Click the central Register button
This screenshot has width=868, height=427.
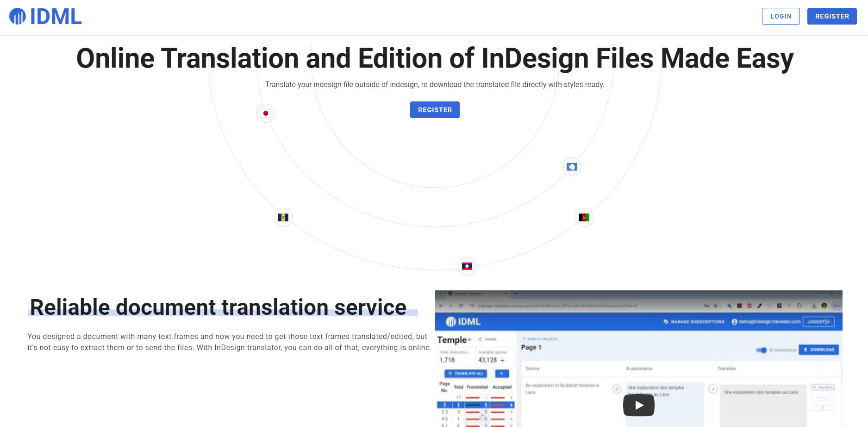tap(434, 110)
